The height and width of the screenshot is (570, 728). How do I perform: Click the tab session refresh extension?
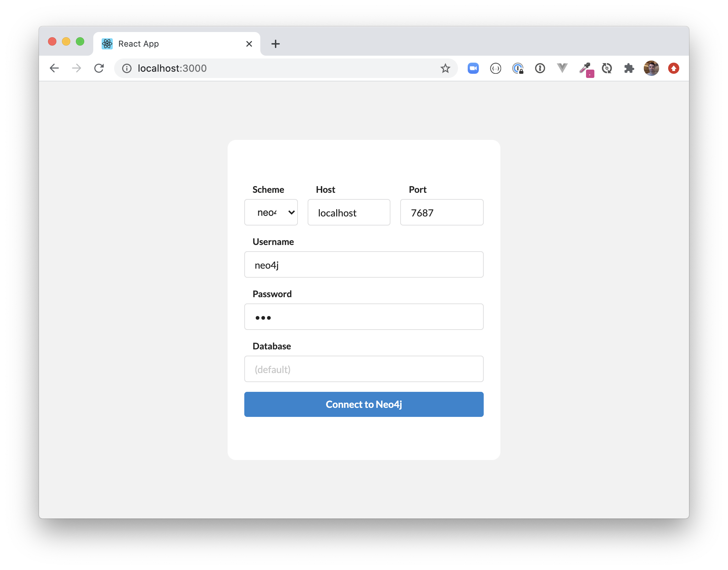[607, 68]
